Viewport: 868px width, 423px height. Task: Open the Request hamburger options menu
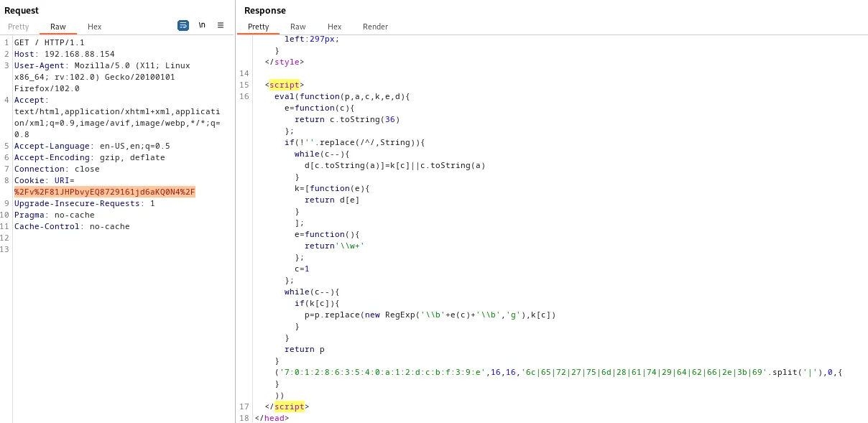click(221, 25)
